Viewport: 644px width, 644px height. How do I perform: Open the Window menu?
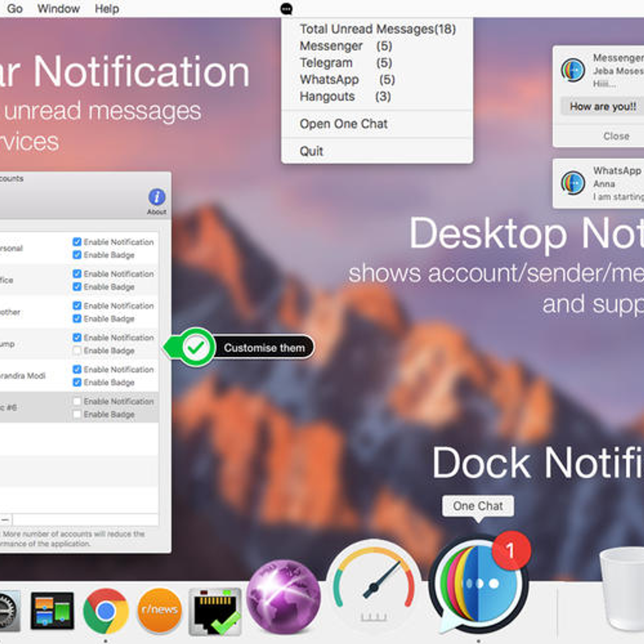tap(58, 8)
